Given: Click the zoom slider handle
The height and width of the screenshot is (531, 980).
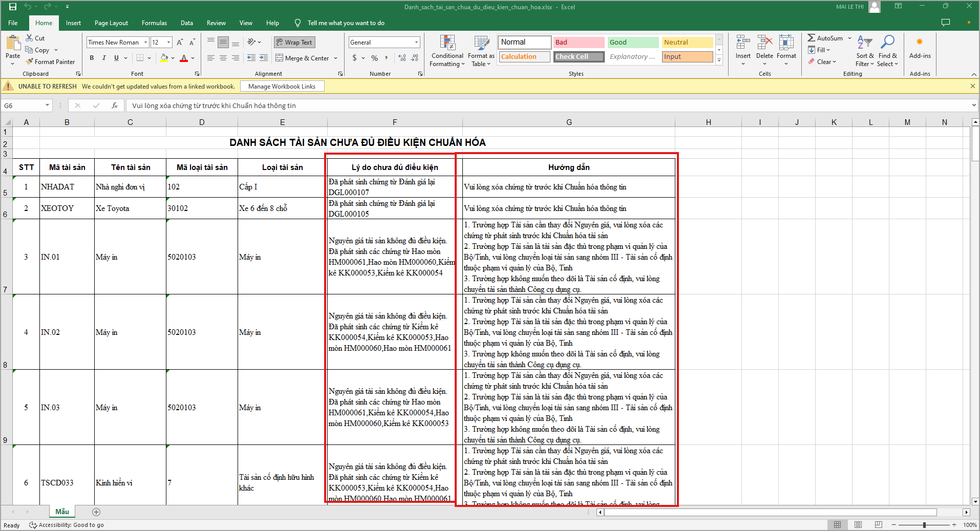Looking at the screenshot, I should click(x=924, y=525).
